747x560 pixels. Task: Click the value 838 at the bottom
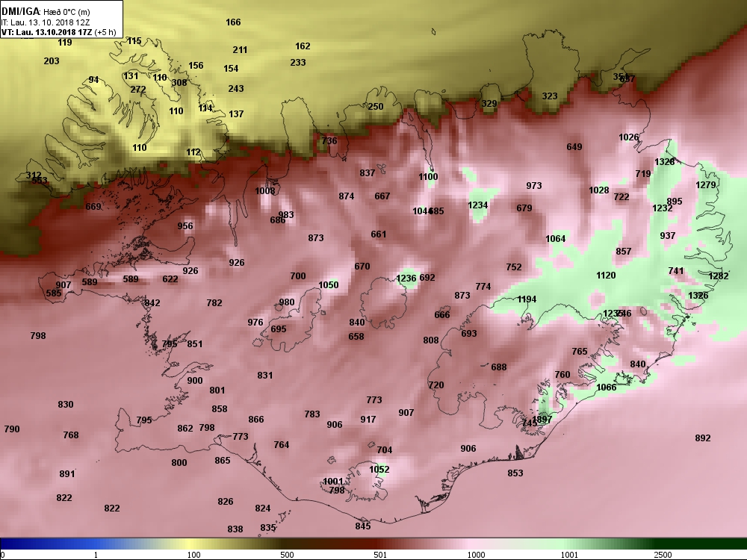[235, 529]
